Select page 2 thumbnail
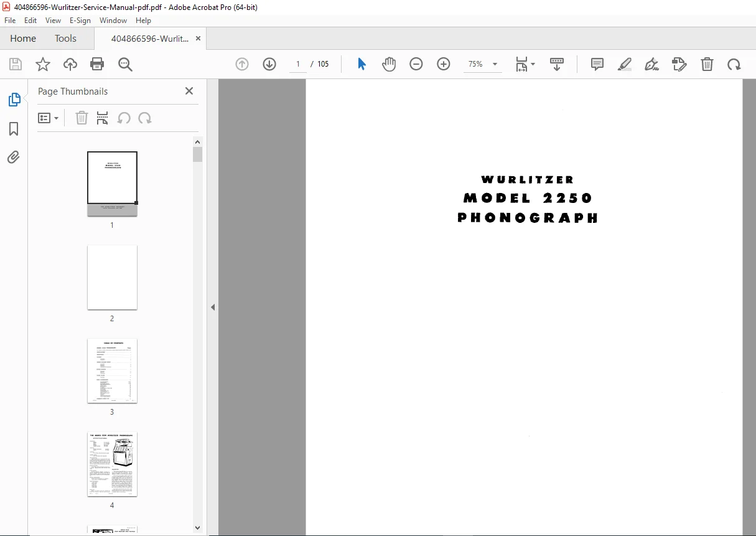The width and height of the screenshot is (756, 536). 112,277
